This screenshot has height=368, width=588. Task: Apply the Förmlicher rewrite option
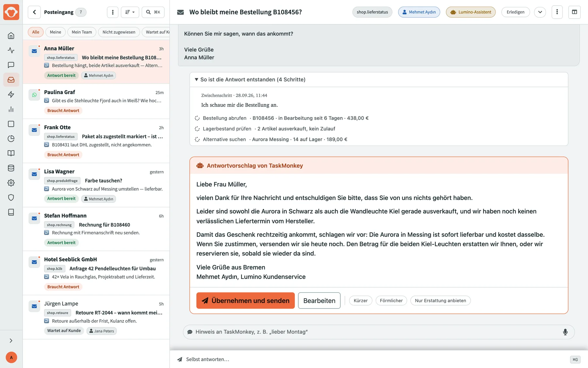pyautogui.click(x=391, y=301)
